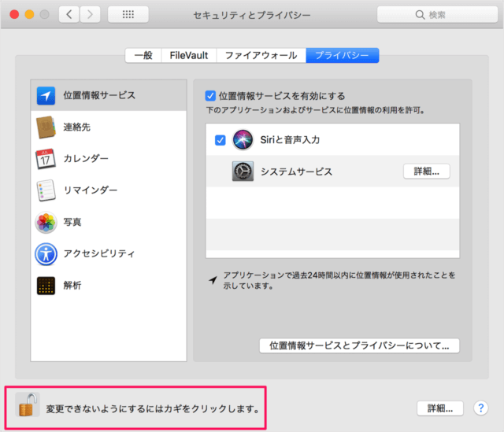Click the Accessibility figure icon

pos(46,253)
